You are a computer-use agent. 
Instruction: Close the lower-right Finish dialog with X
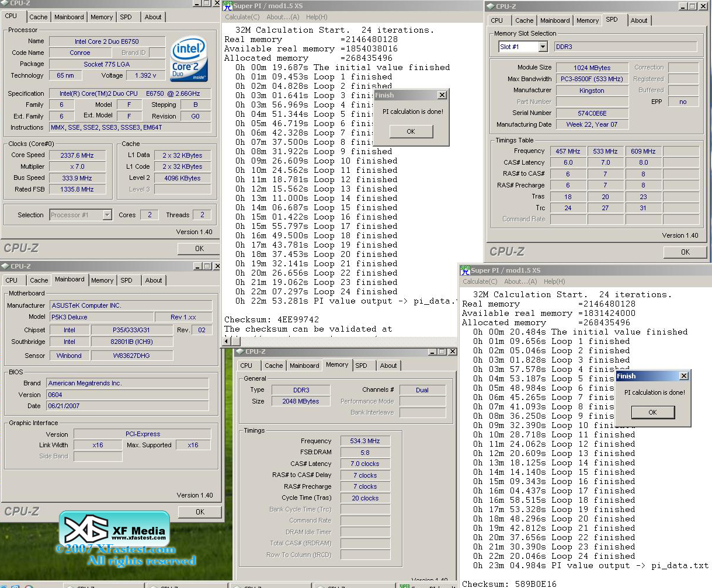click(x=683, y=376)
